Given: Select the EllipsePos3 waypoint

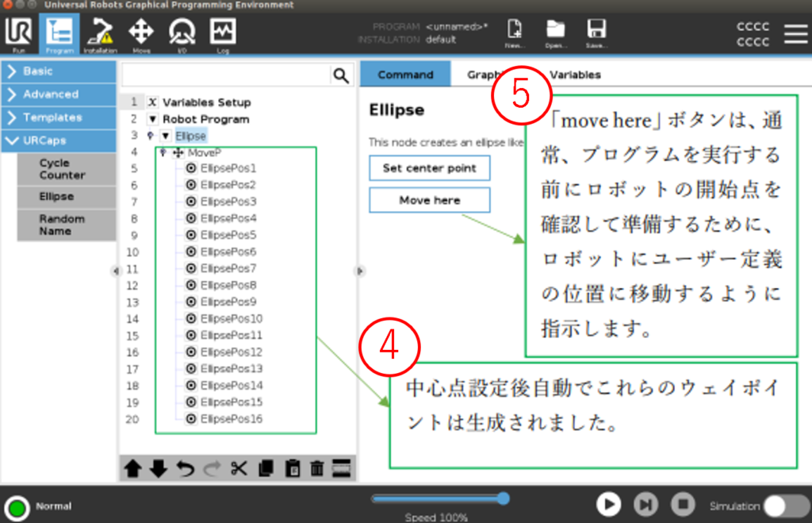Looking at the screenshot, I should [228, 202].
